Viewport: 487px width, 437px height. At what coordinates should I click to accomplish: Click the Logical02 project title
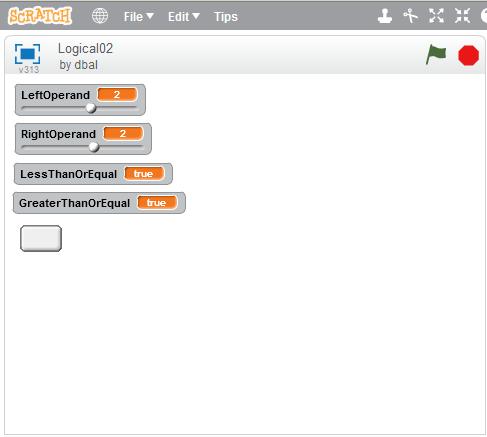pos(85,49)
